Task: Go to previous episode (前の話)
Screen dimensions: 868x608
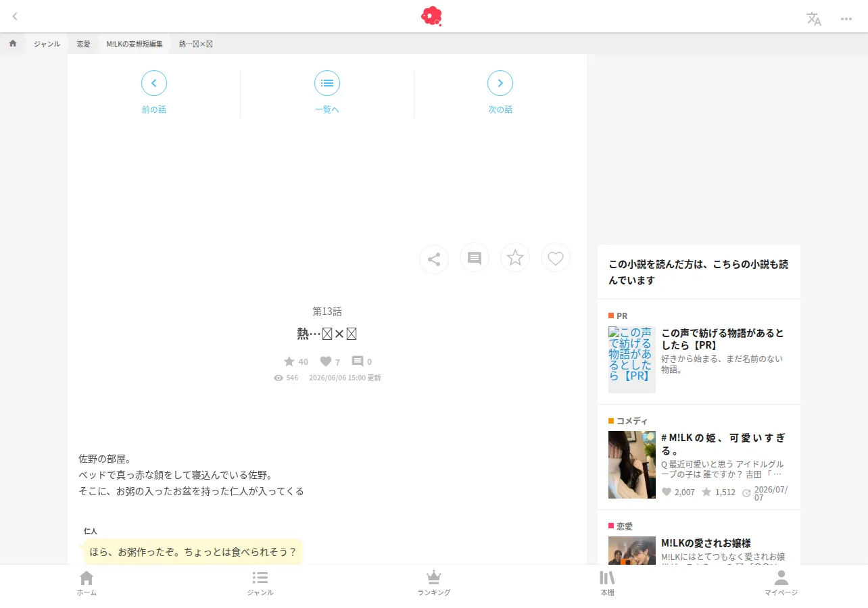Action: tap(153, 93)
